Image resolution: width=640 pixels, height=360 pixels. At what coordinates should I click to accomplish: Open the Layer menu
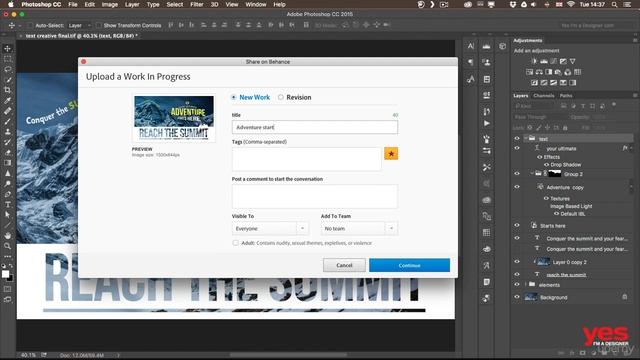point(132,4)
